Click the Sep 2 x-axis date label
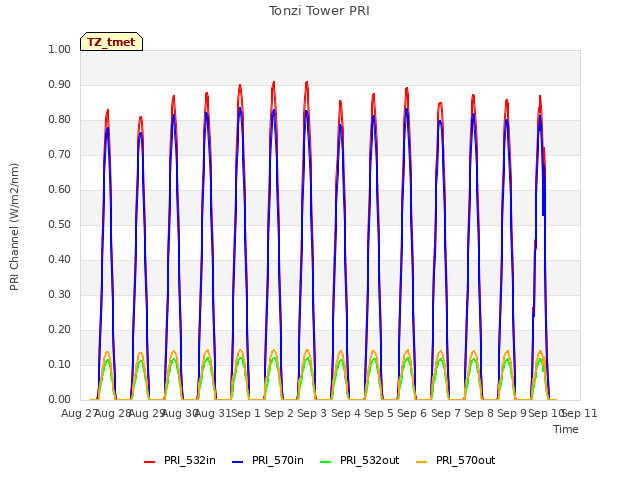Screen dimensions: 640x480 [279, 413]
